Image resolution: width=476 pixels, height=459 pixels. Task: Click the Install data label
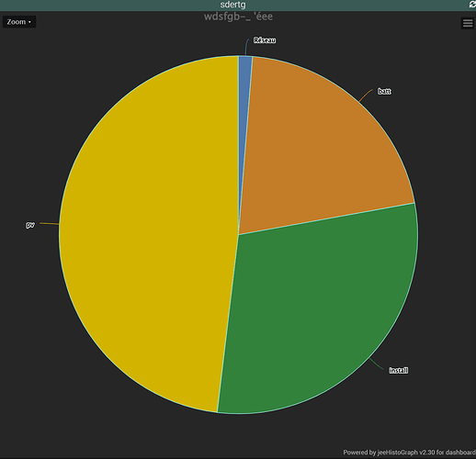(398, 371)
